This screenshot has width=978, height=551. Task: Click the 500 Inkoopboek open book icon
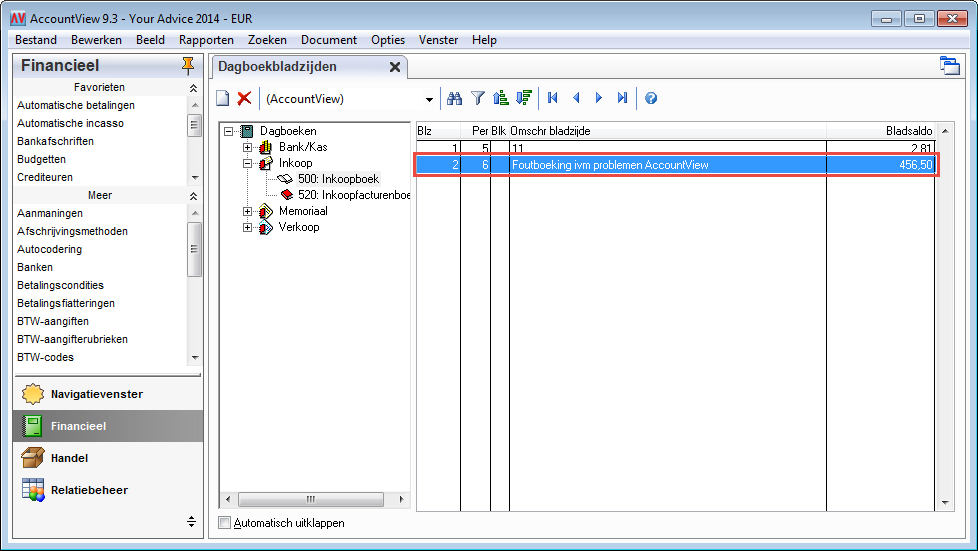(285, 179)
